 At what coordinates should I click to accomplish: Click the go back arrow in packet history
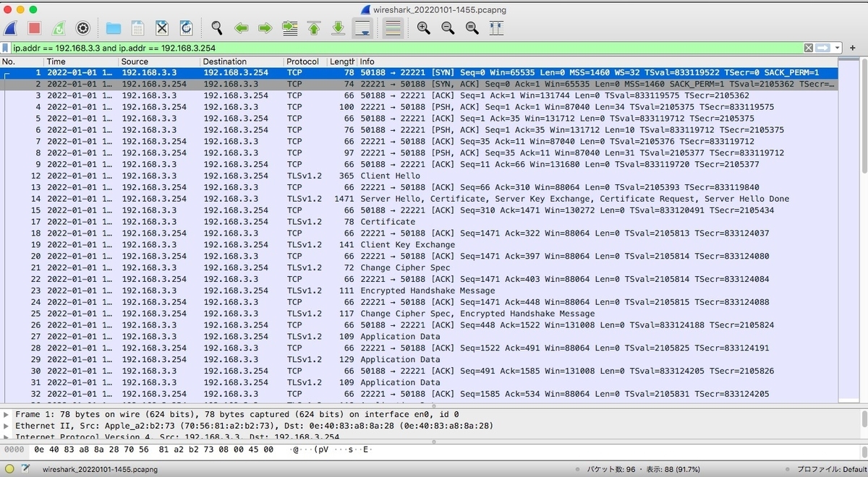click(242, 27)
